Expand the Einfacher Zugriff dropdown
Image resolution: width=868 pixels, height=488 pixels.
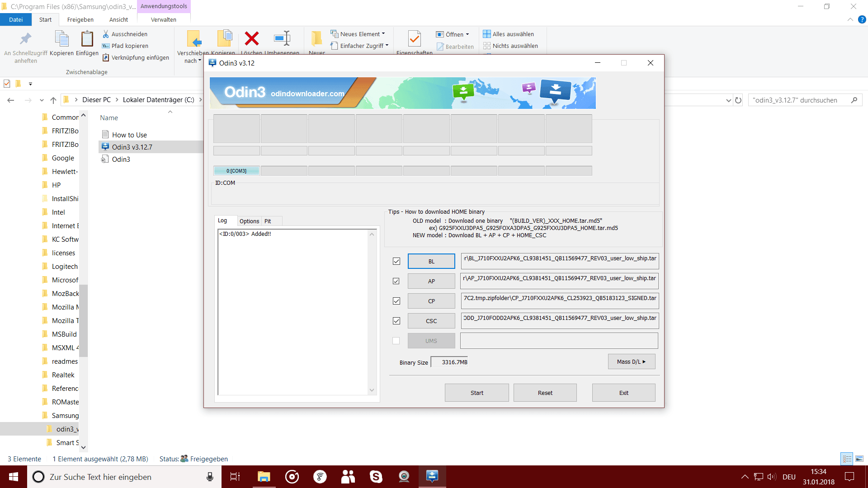coord(387,46)
